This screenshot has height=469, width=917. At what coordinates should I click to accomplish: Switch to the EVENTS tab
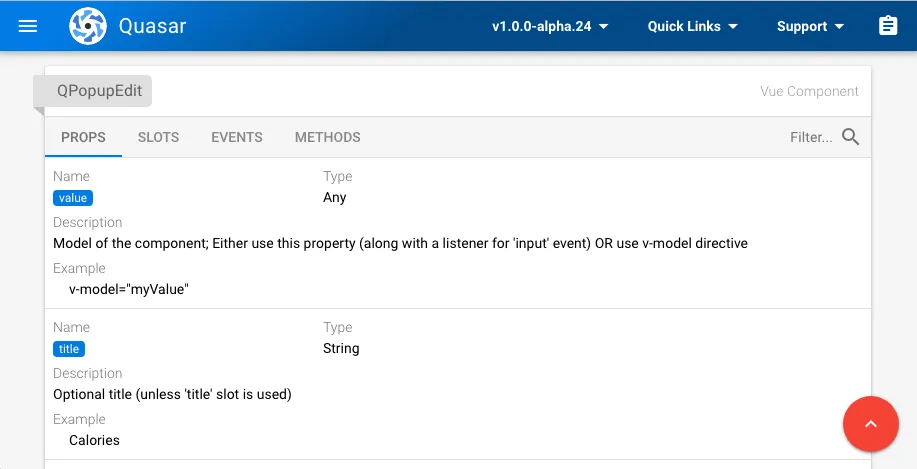pos(237,137)
